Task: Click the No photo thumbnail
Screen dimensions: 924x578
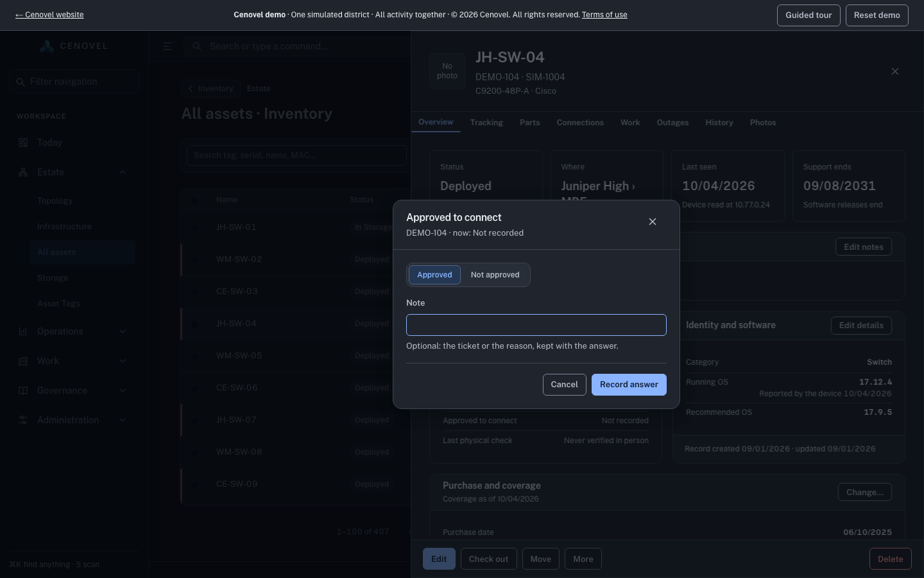Action: (447, 71)
